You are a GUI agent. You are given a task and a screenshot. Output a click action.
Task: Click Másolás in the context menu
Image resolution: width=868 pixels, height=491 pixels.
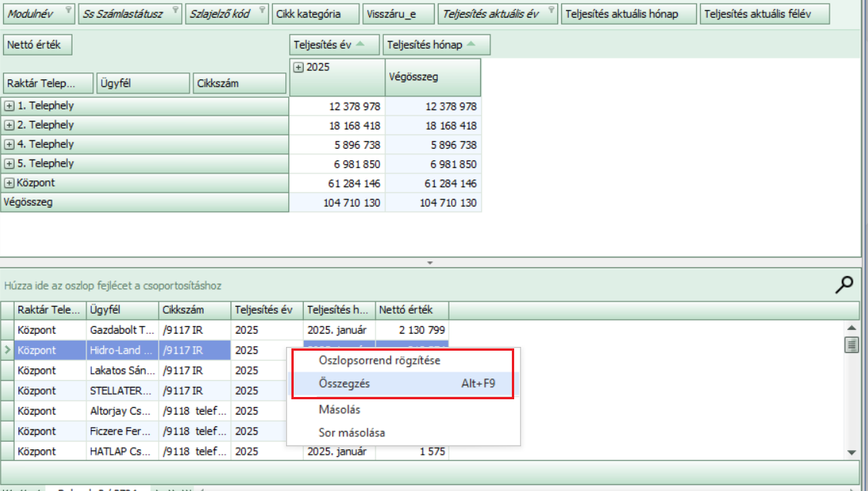339,410
